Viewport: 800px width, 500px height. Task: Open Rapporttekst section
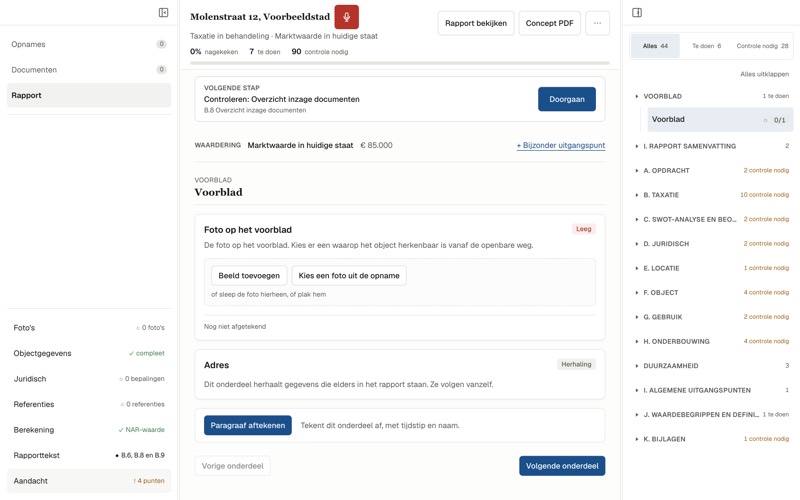(89, 456)
